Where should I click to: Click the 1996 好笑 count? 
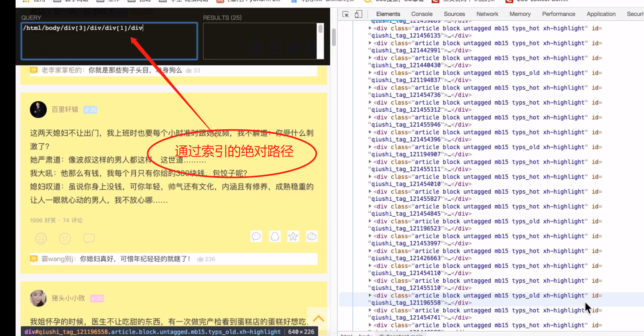pyautogui.click(x=43, y=220)
